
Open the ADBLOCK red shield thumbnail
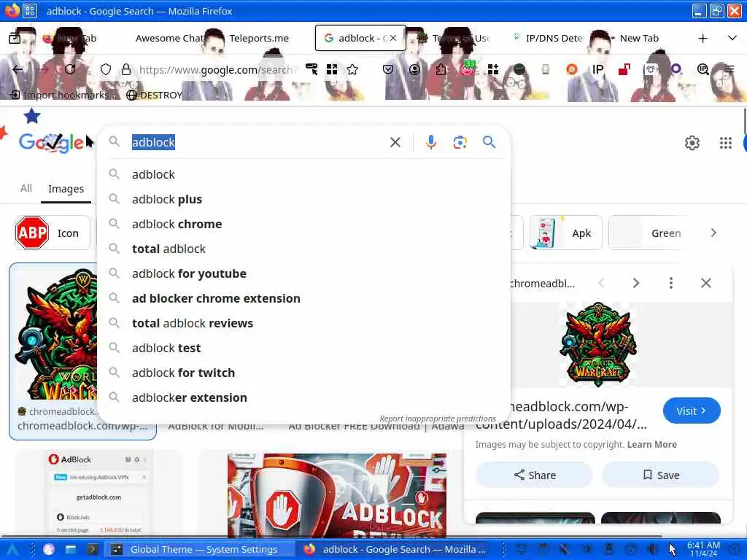coord(337,495)
